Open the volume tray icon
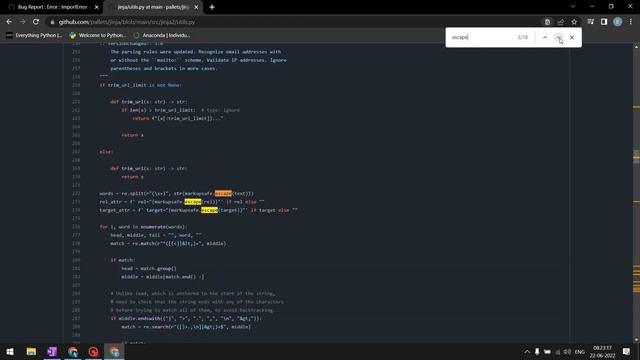Viewport: 640px width, 360px height. tap(567, 352)
